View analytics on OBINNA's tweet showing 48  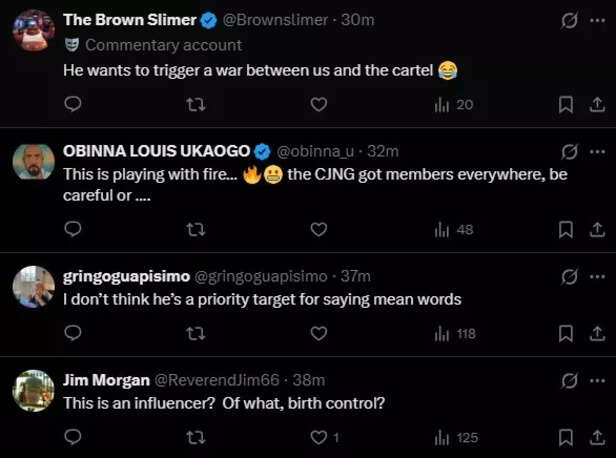454,229
